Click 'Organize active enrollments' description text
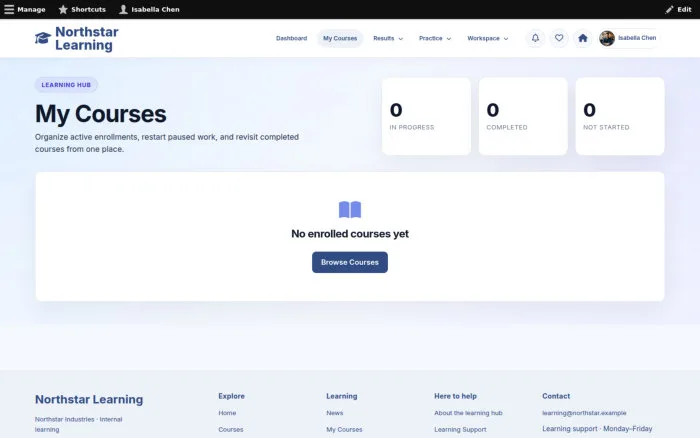Image resolution: width=700 pixels, height=438 pixels. [167, 143]
